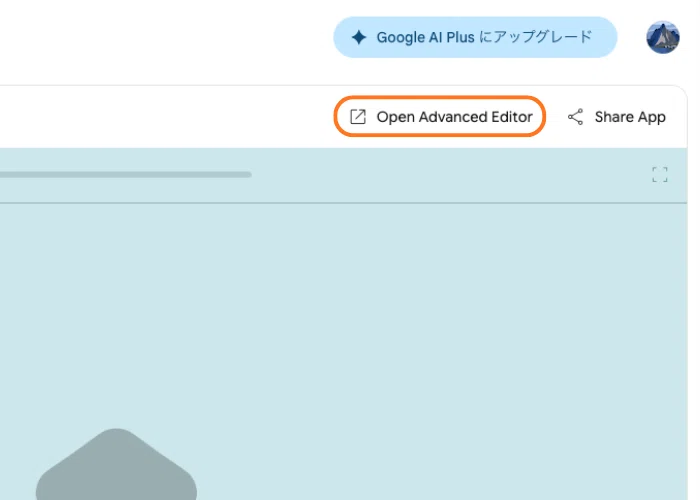The width and height of the screenshot is (700, 500).
Task: Click the gray rounded shape in preview
Action: [x=117, y=464]
